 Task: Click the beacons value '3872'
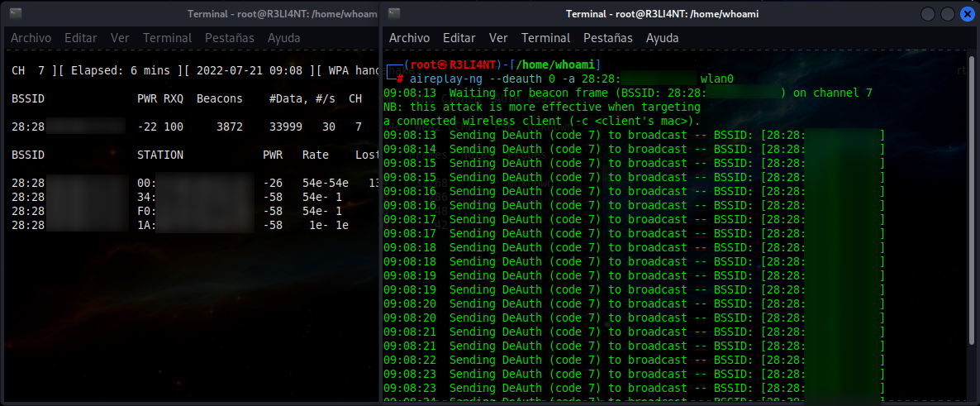(230, 127)
